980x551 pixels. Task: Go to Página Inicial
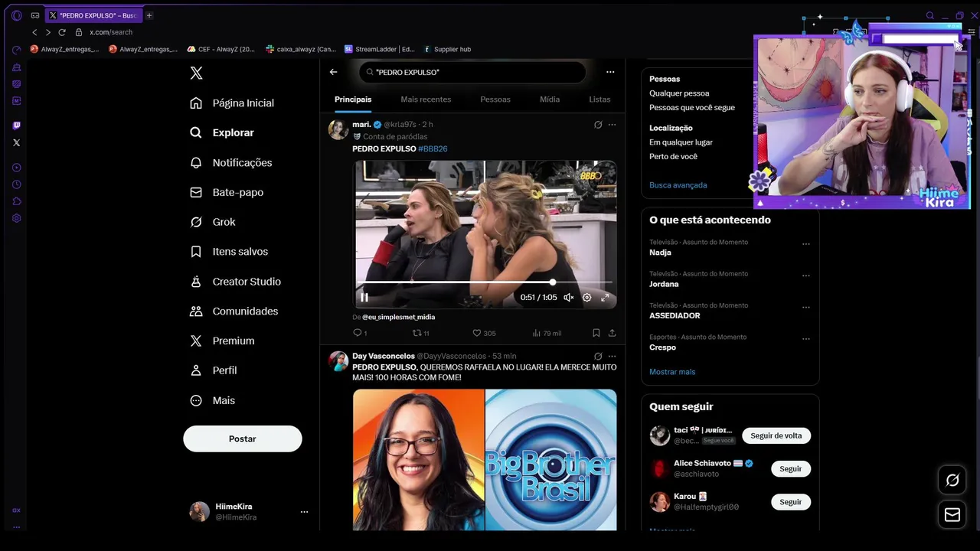[232, 103]
